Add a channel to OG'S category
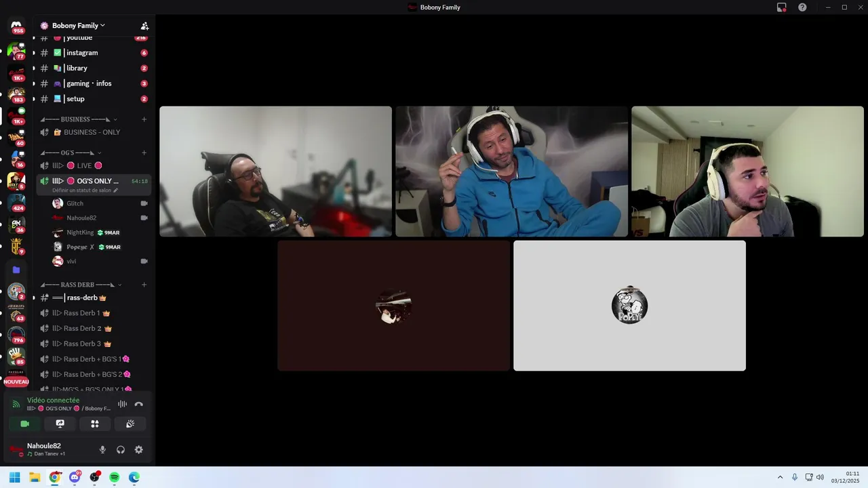 pos(144,152)
